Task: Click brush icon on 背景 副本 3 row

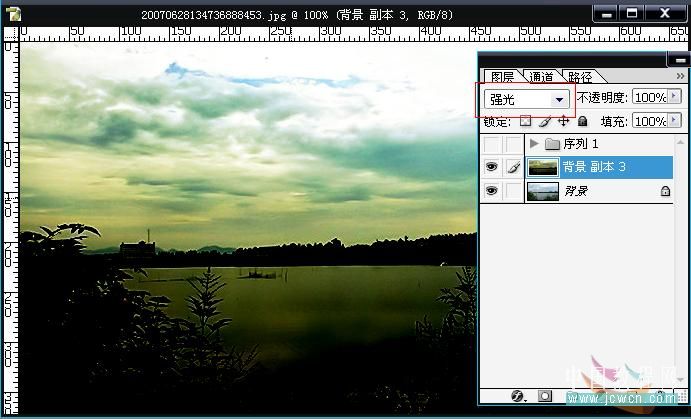Action: pos(513,167)
